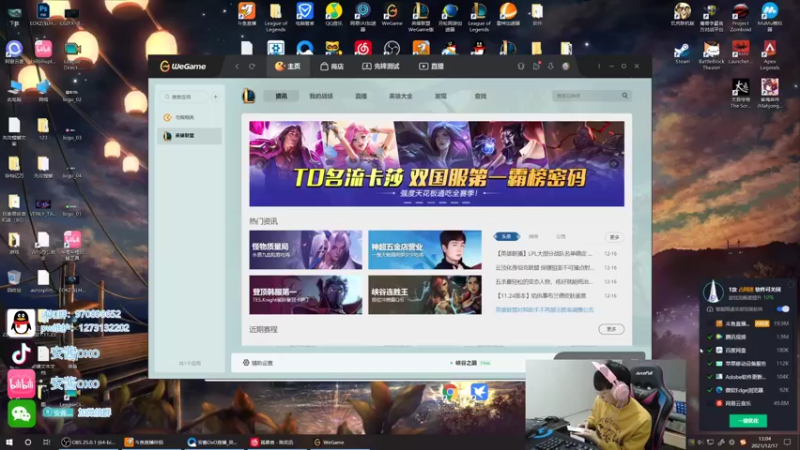Open the LPL大部分战队名单 news headline

[544, 253]
